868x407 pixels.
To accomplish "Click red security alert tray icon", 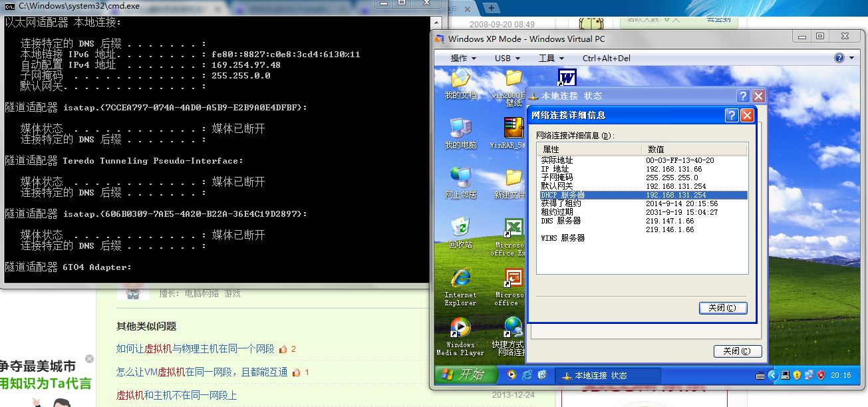I will pos(821,375).
